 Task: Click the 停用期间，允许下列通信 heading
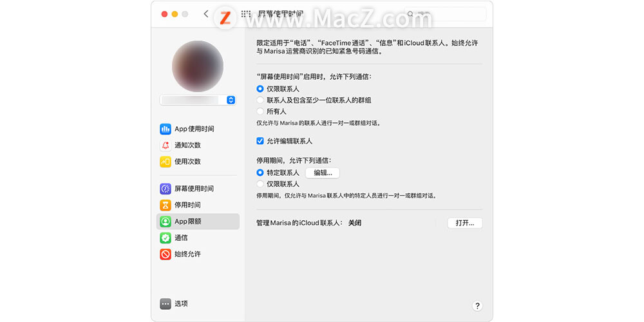click(x=294, y=160)
